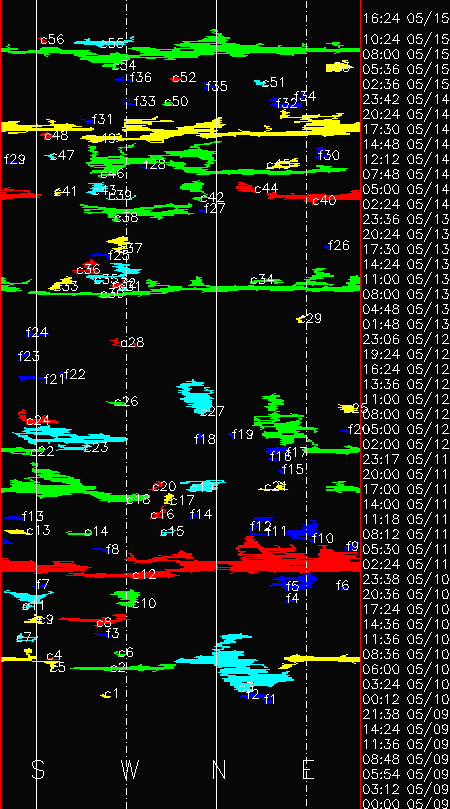450x809 pixels.
Task: Select the f5 blue feature label
Action: point(293,586)
